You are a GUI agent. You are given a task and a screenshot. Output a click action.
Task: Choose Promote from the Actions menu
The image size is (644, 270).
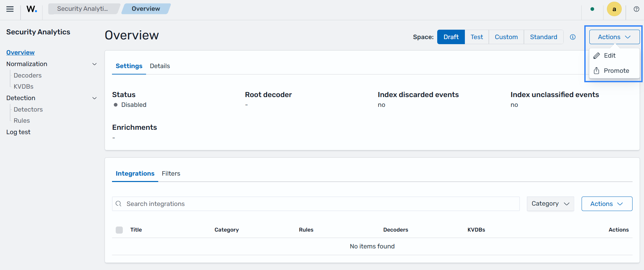614,71
